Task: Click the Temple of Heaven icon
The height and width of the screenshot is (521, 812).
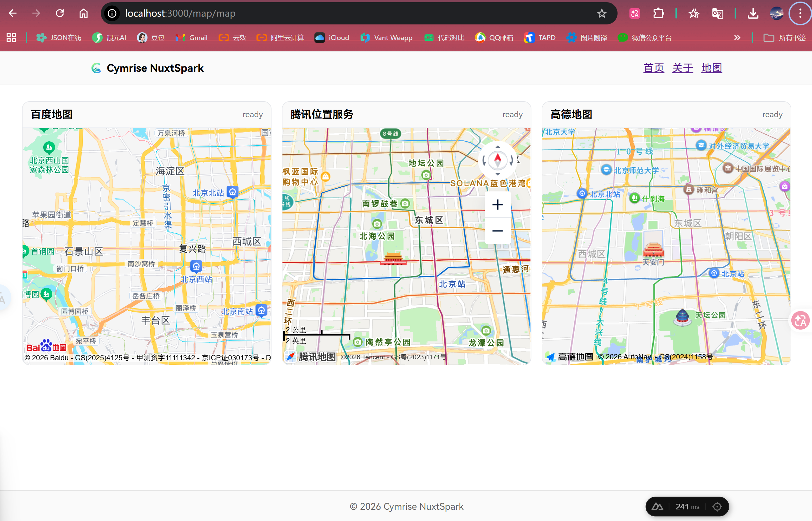Action: click(x=682, y=317)
